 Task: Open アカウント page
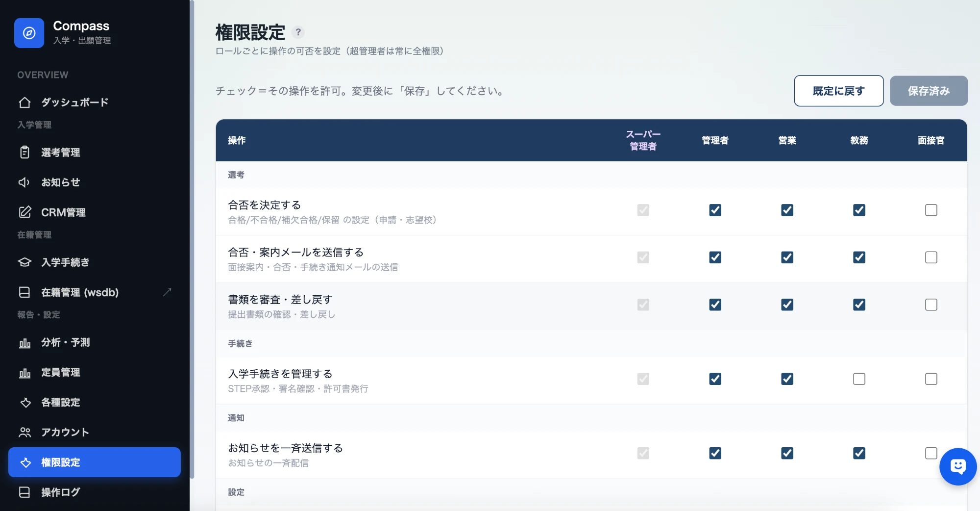coord(95,432)
